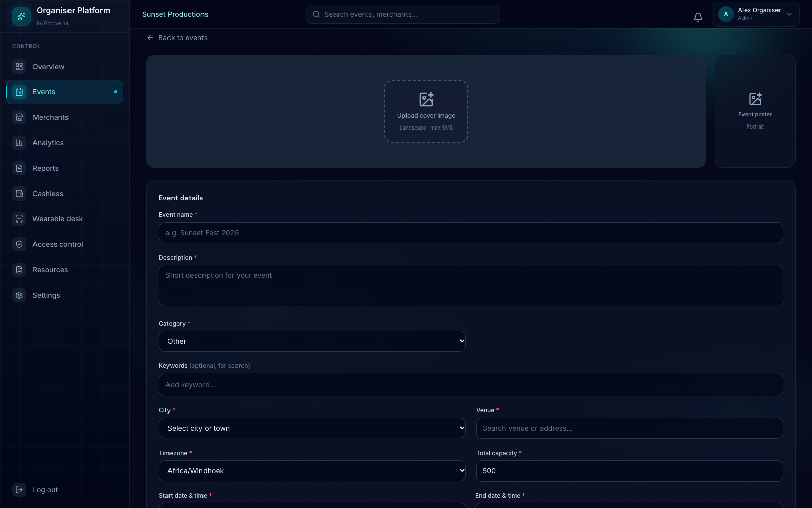Open the Category dropdown showing Other
812x508 pixels.
click(312, 341)
